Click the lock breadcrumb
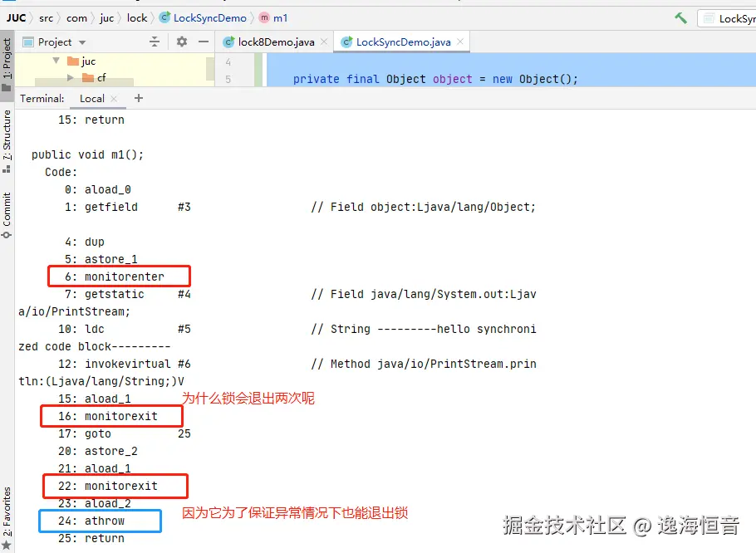This screenshot has height=553, width=756. point(137,17)
